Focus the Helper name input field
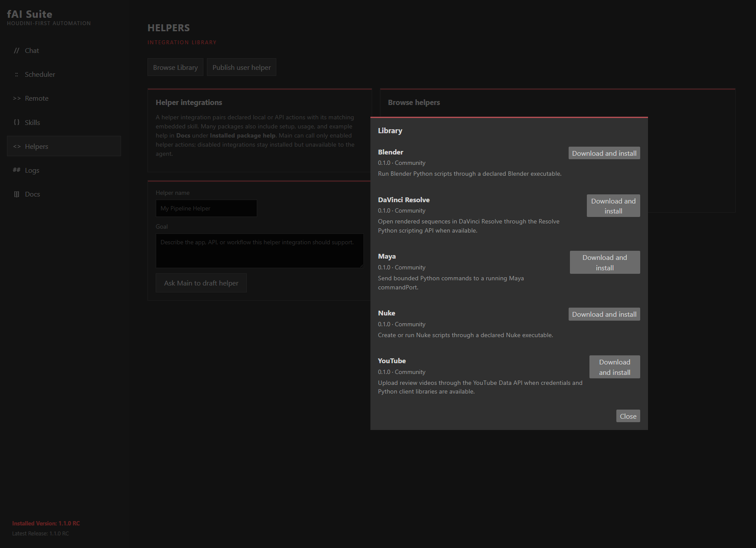This screenshot has width=756, height=548. point(206,208)
